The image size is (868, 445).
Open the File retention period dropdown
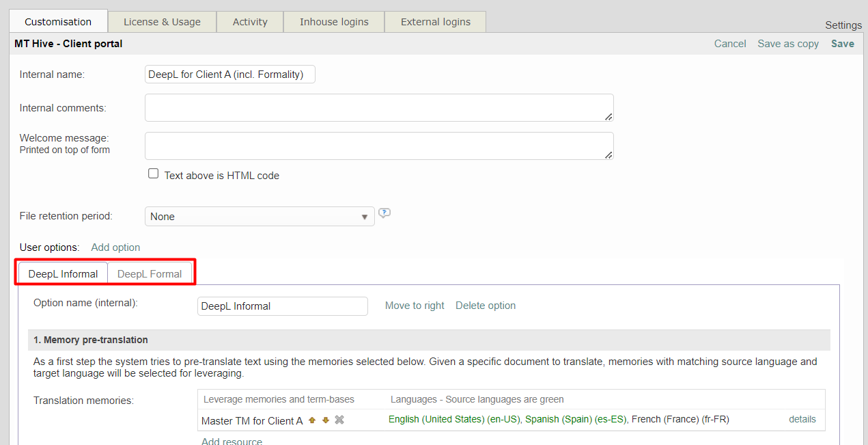(x=260, y=217)
